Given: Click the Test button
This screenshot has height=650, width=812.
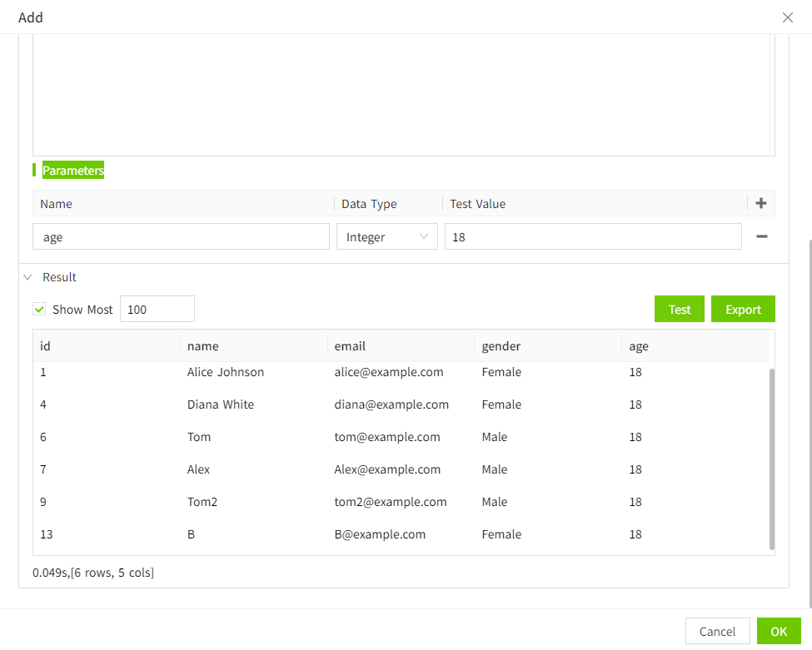Looking at the screenshot, I should click(x=679, y=309).
